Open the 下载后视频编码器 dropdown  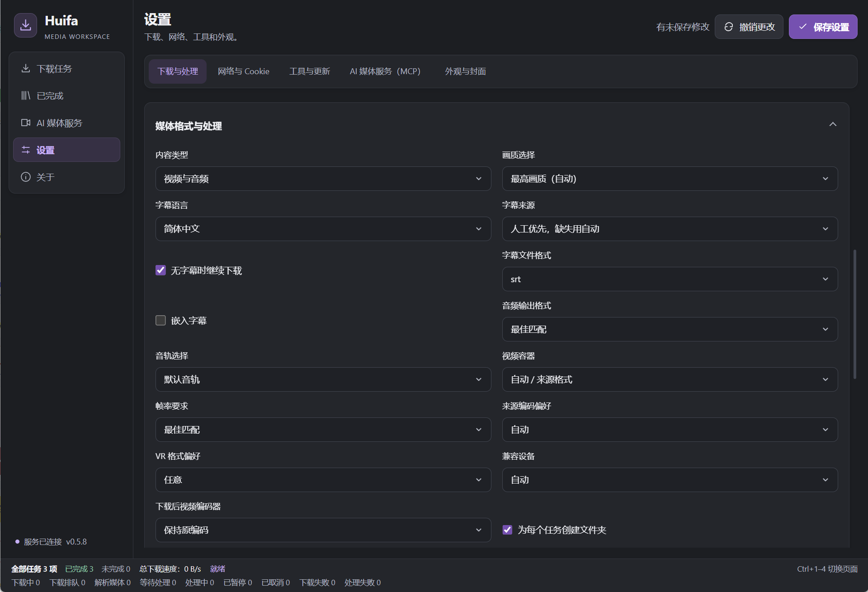tap(323, 530)
